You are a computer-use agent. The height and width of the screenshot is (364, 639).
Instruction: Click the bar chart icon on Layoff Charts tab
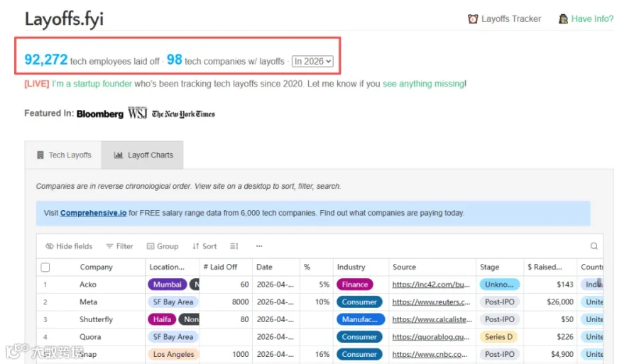(x=118, y=155)
